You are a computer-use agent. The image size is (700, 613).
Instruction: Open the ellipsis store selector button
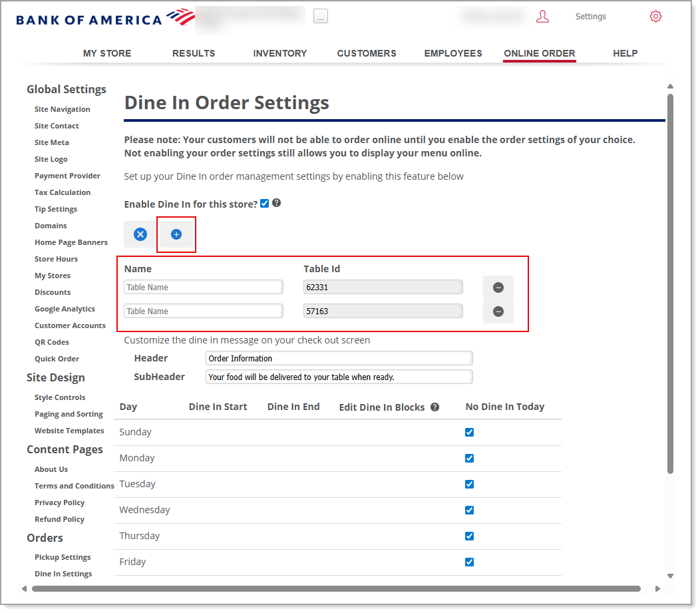click(321, 17)
